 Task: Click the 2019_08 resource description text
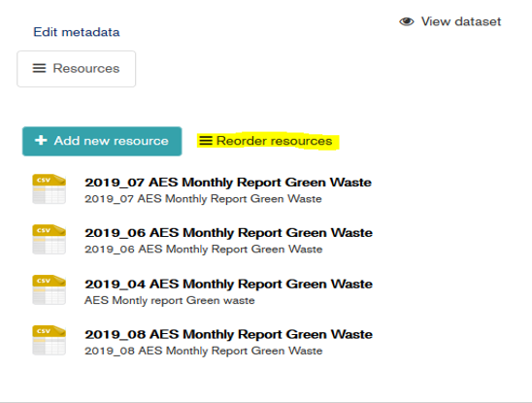(x=204, y=351)
